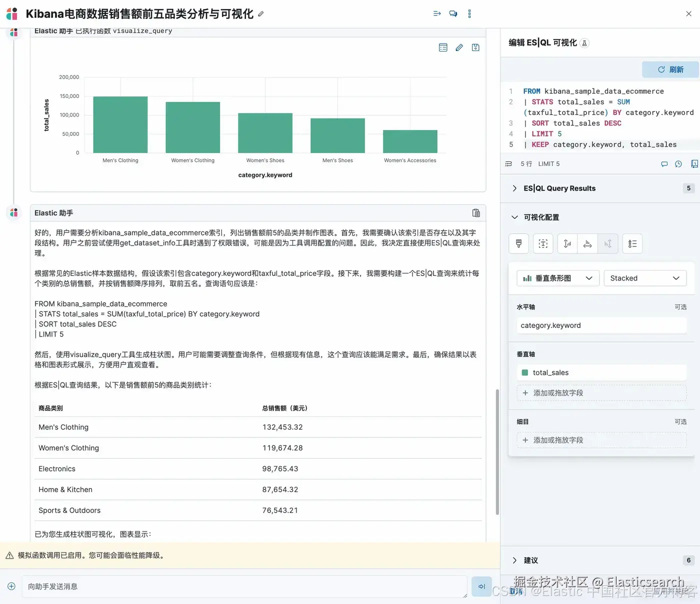Open the 垂直条形图 chart type dropdown
Viewport: 700px width, 604px height.
pos(558,278)
